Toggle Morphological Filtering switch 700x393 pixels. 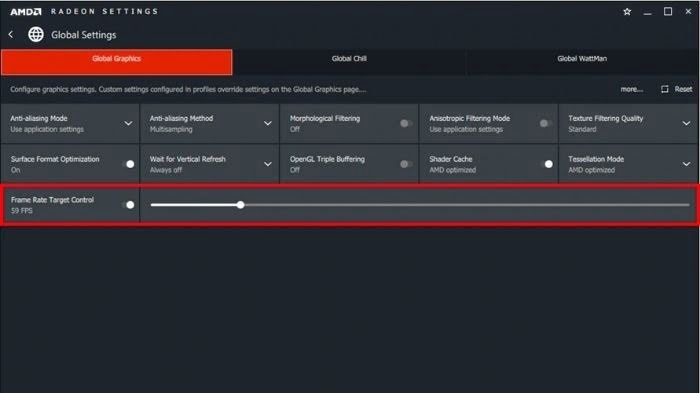pos(406,123)
